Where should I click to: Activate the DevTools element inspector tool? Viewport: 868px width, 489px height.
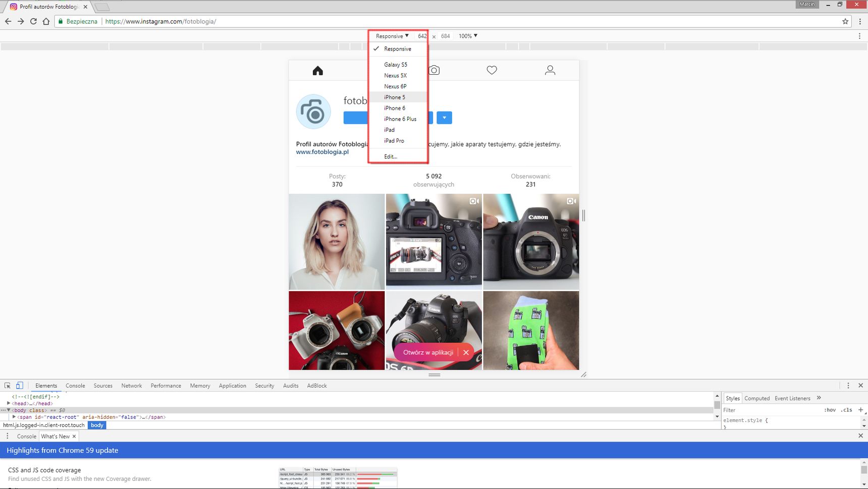[8, 385]
